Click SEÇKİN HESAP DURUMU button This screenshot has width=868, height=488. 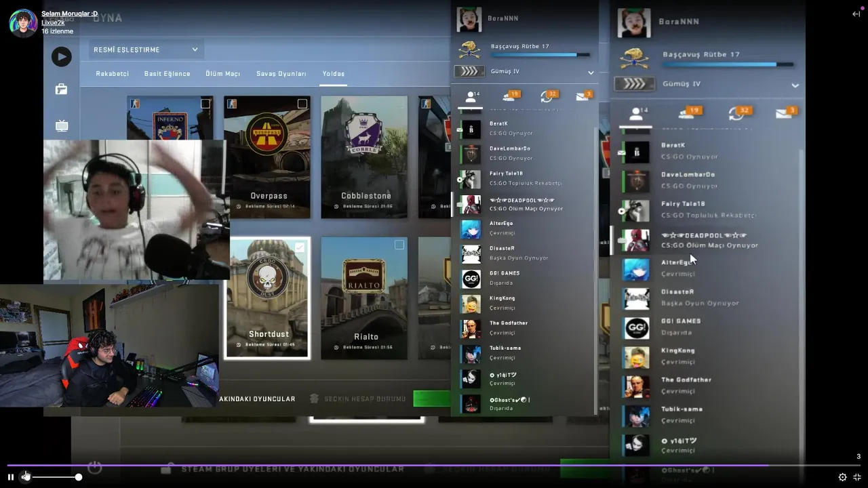358,399
